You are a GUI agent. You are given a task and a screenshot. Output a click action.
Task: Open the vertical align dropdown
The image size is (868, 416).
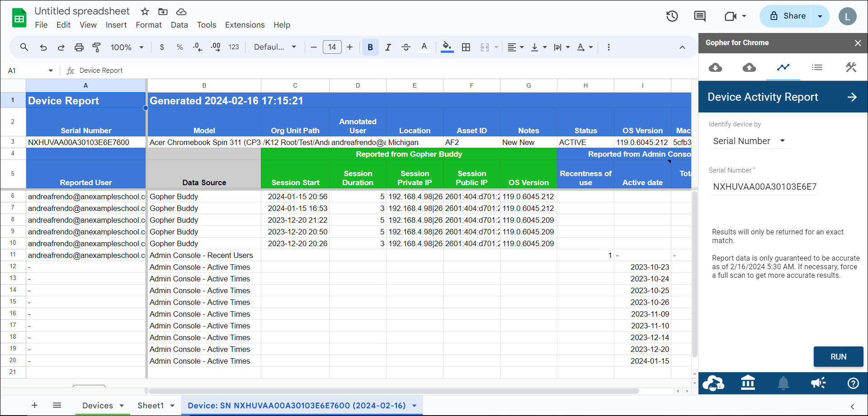point(538,47)
